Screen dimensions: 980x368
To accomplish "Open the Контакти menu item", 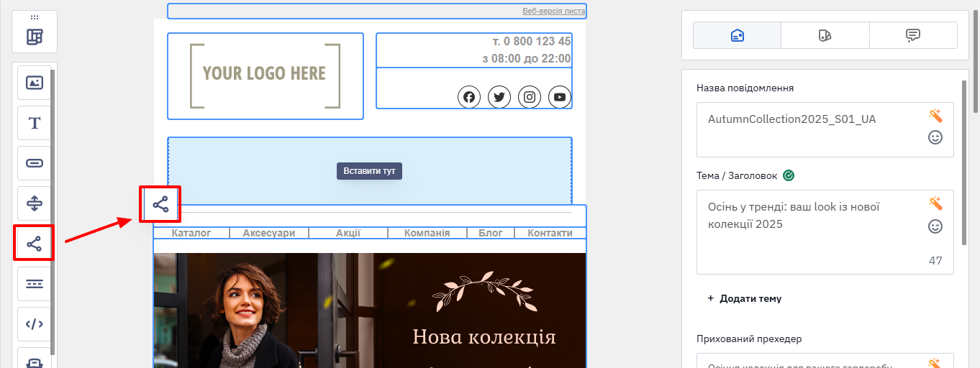I will [x=550, y=233].
